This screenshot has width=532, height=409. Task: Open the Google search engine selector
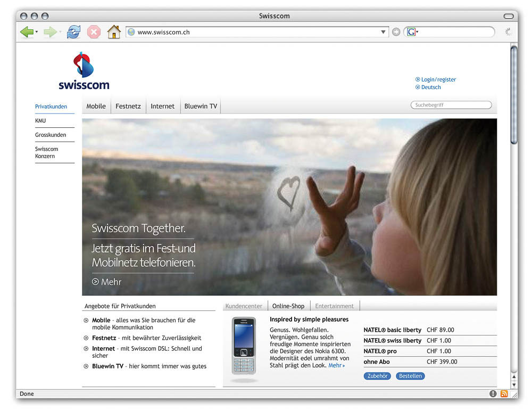point(413,32)
